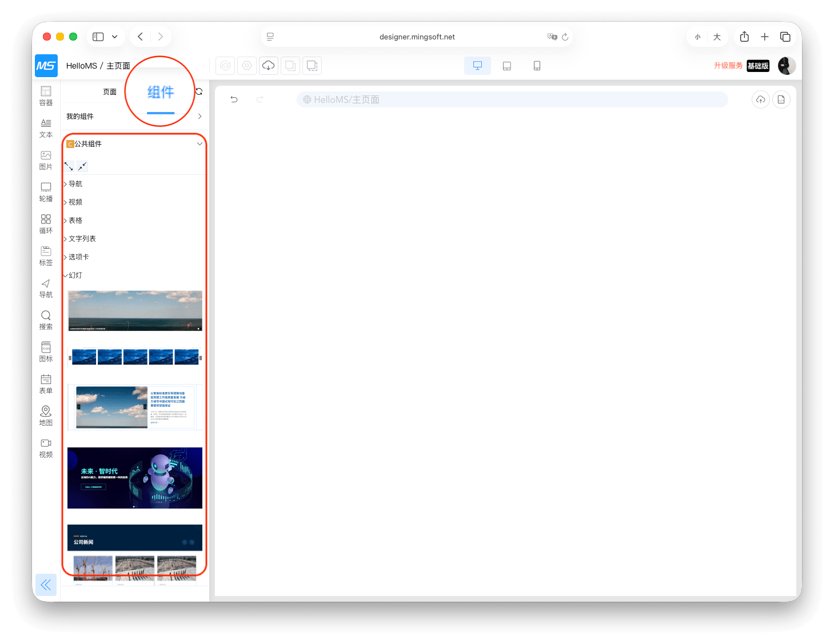Select the 视频 video tool in sidebar
Screen dimensions: 834x644
click(46, 448)
